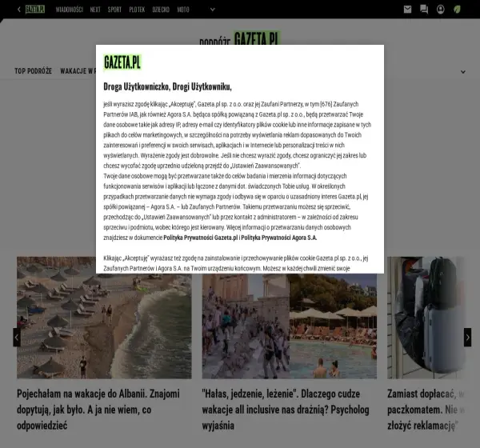Read headline 'Pojechałam na wakacje do Albanii'
Screen dimensions: 480x448
pos(98,410)
